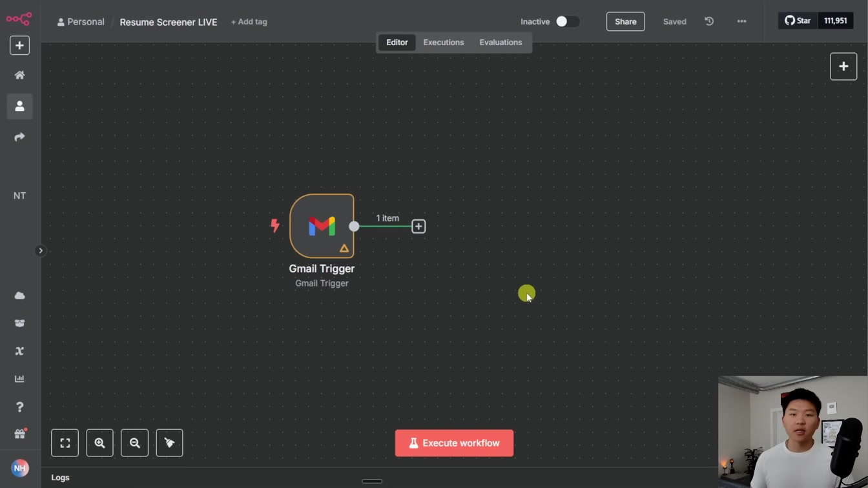This screenshot has width=868, height=488.
Task: Open the Overview home icon
Action: click(x=19, y=75)
